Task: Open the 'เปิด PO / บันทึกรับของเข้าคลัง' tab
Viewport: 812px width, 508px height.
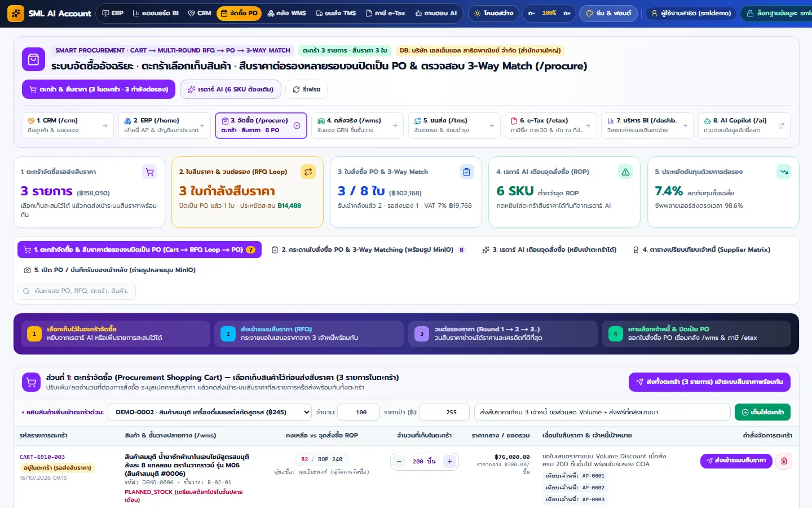Action: [x=109, y=270]
